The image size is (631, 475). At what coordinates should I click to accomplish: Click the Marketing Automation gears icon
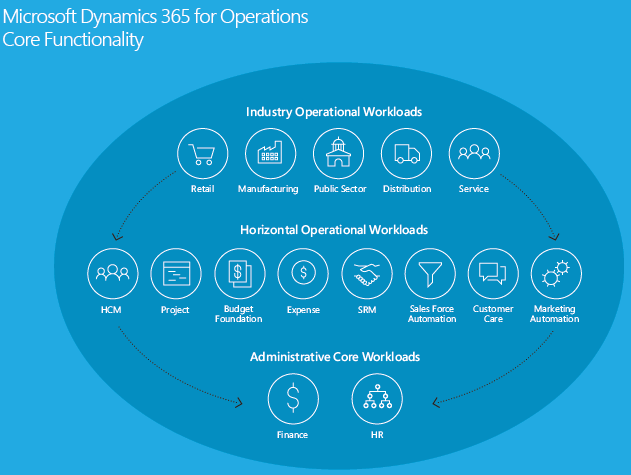[556, 274]
